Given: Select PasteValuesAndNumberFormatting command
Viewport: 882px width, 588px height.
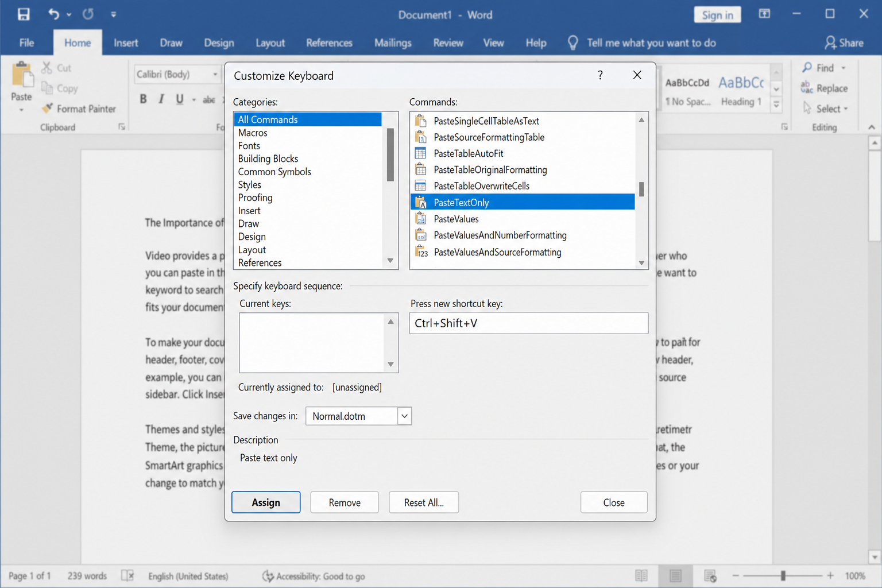Looking at the screenshot, I should (x=523, y=235).
